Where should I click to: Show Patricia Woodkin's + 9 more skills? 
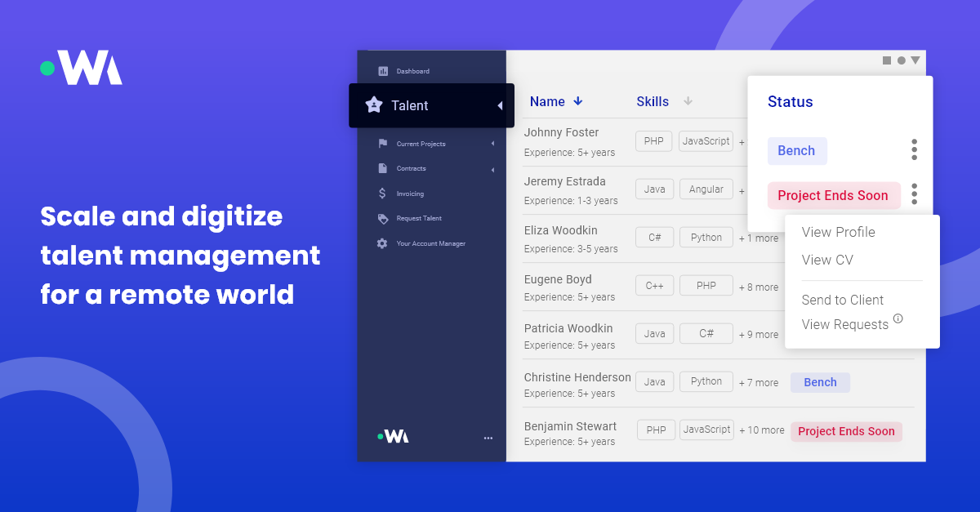(759, 334)
